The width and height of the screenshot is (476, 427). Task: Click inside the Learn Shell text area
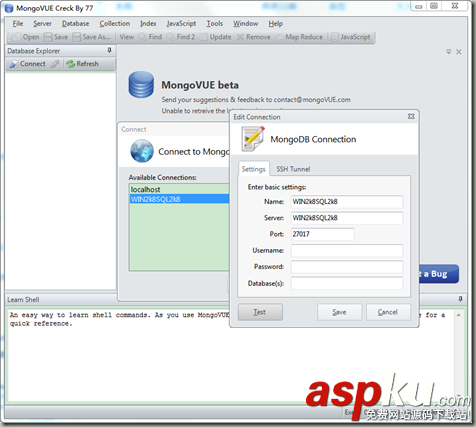coord(230,355)
